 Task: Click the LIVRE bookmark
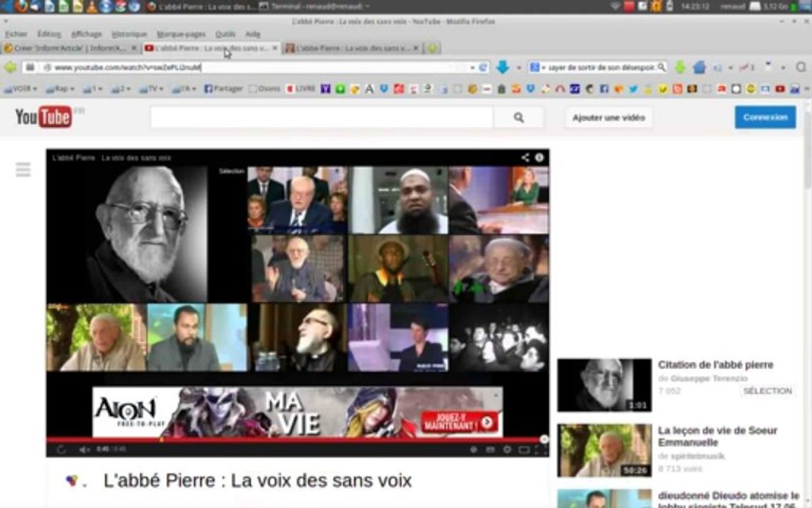coord(301,89)
